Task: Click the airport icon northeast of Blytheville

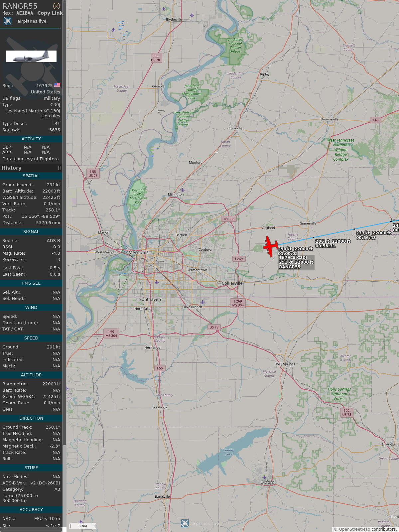Action: click(192, 15)
